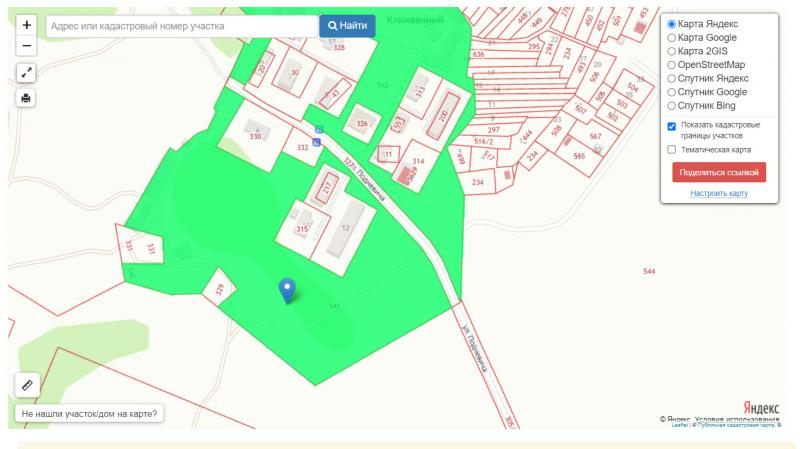The width and height of the screenshot is (800, 449).
Task: Enable Тематическая карта checkbox
Action: pyautogui.click(x=672, y=150)
